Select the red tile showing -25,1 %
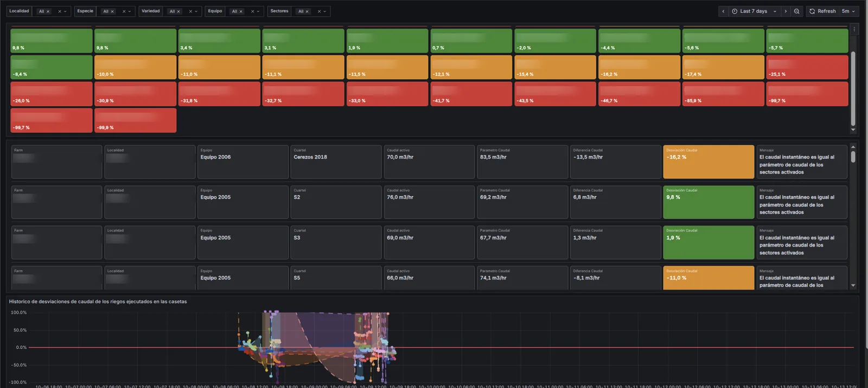Image resolution: width=868 pixels, height=388 pixels. pyautogui.click(x=807, y=67)
